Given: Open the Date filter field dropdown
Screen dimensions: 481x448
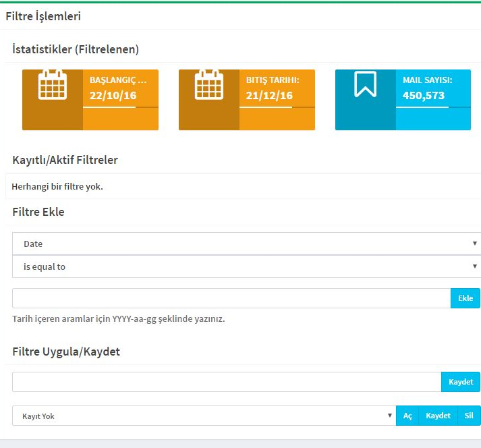Looking at the screenshot, I should click(246, 244).
